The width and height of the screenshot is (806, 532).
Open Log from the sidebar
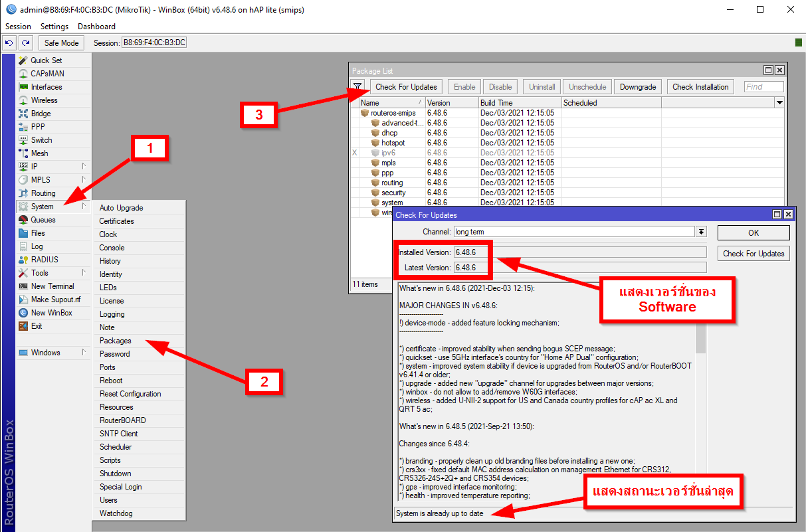click(x=53, y=246)
